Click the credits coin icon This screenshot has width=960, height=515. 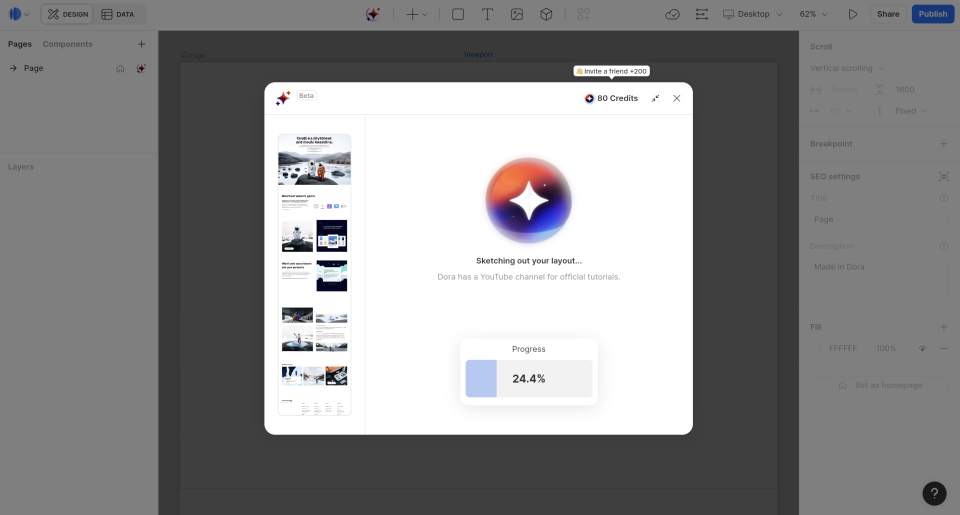[x=589, y=99]
